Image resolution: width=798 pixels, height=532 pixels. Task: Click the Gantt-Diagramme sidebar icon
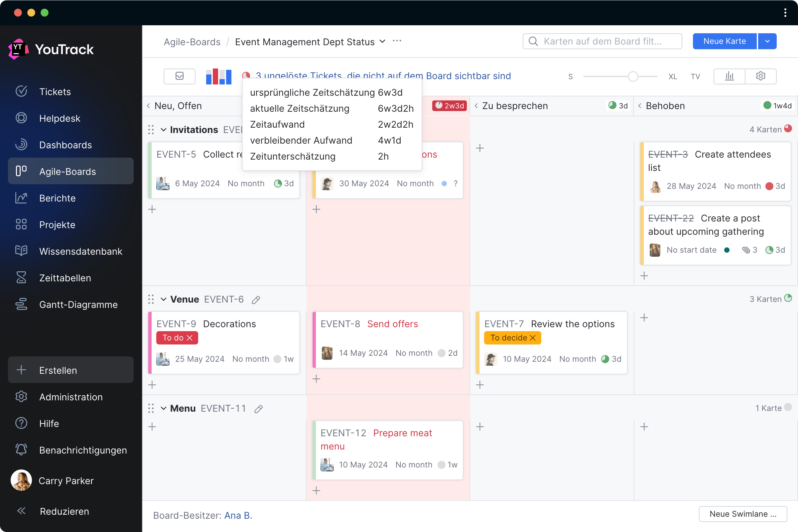point(21,305)
